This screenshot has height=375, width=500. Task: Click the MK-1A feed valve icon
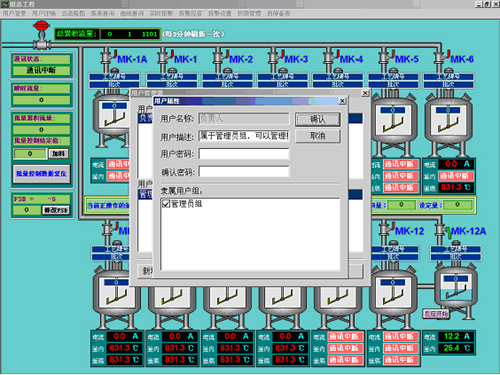coord(107,57)
